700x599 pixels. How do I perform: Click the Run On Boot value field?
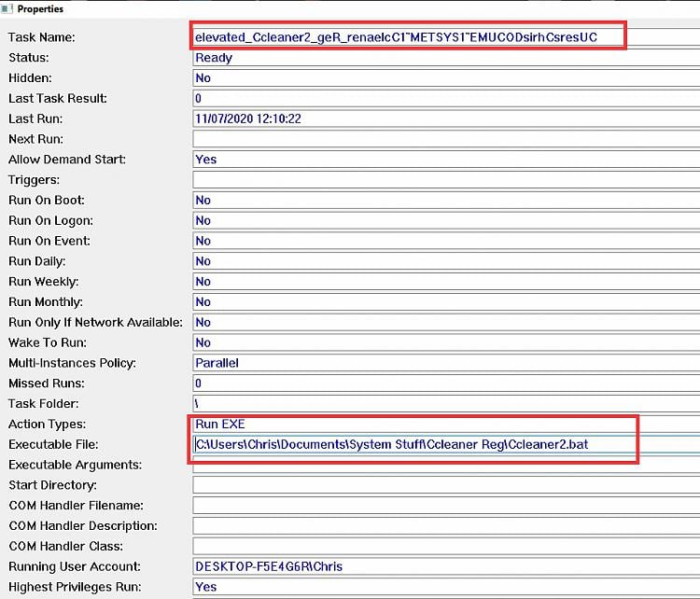click(446, 200)
